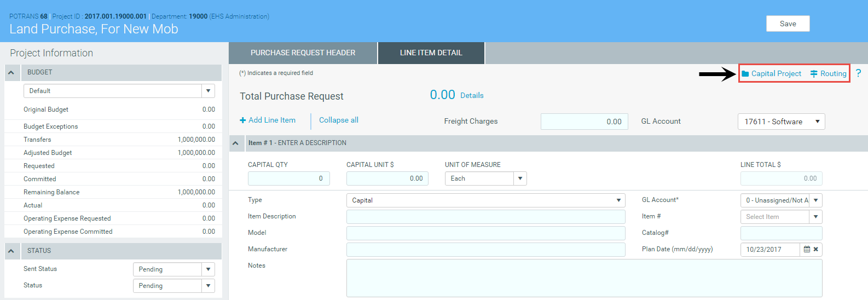View Total Purchase Request Details link
868x300 pixels.
pyautogui.click(x=472, y=96)
